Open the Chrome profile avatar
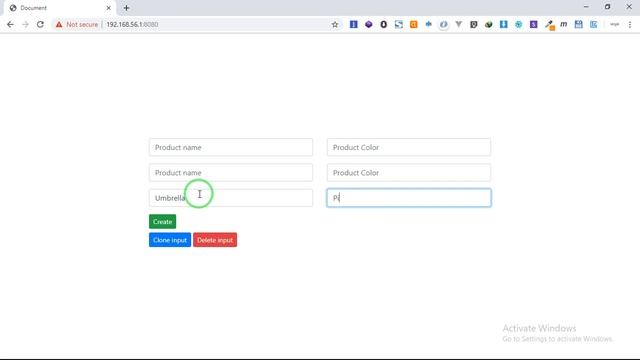The image size is (640, 360). coord(614,24)
